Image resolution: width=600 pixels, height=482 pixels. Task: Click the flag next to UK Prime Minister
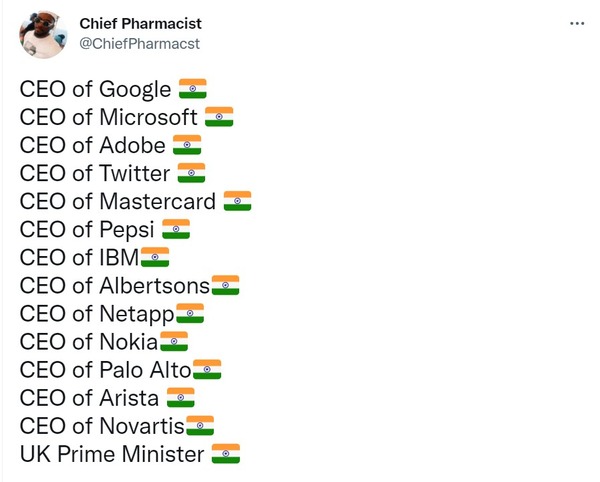(226, 454)
